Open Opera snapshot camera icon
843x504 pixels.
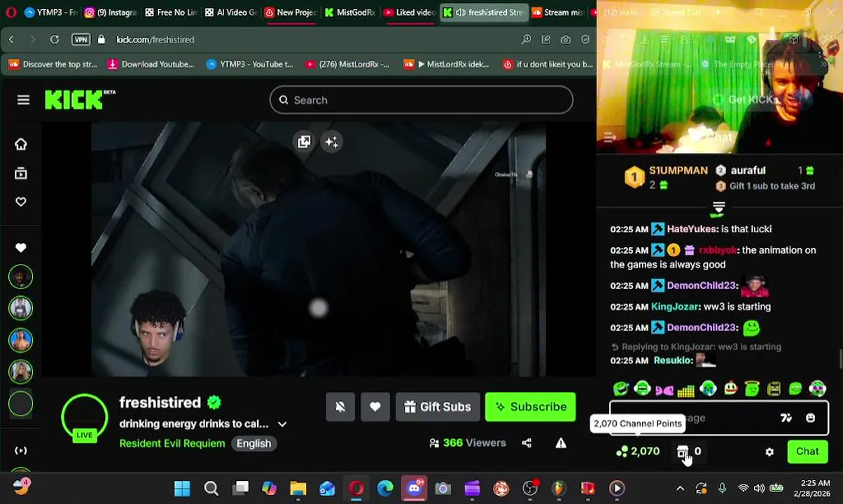pos(565,40)
